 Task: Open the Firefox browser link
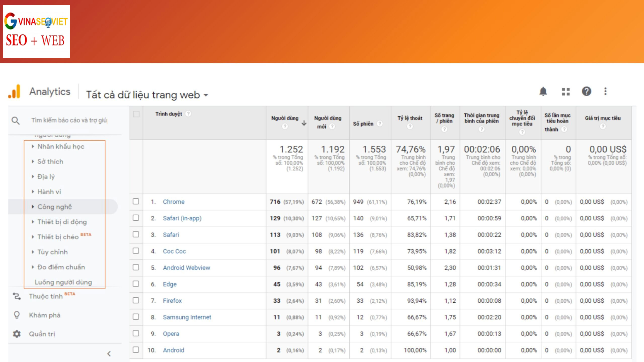point(172,301)
